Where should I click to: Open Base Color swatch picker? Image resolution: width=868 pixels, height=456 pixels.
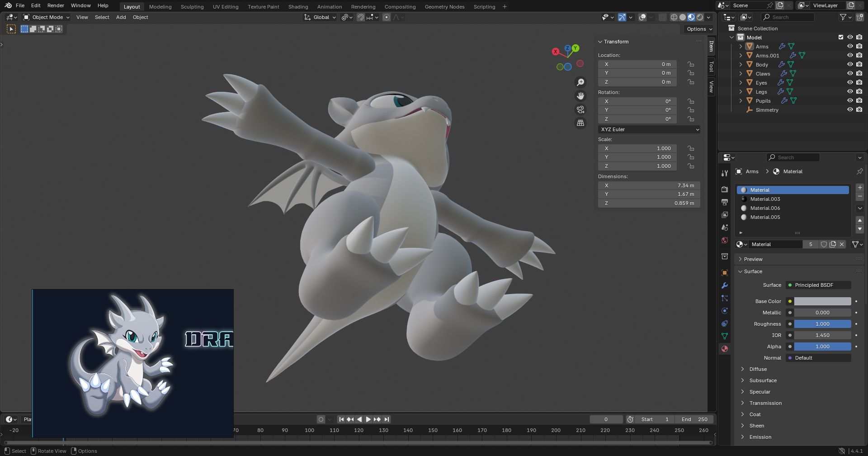(822, 301)
